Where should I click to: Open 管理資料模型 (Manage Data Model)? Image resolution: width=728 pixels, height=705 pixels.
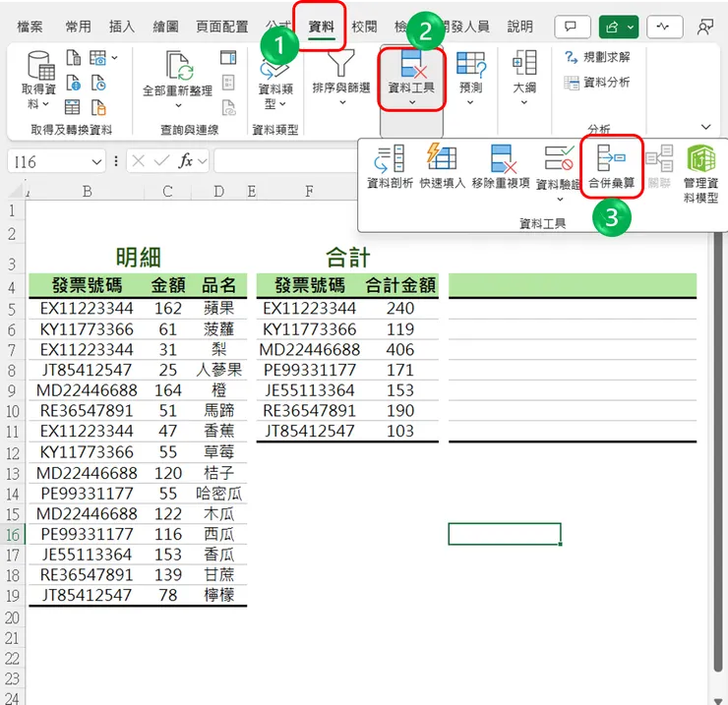pos(700,174)
